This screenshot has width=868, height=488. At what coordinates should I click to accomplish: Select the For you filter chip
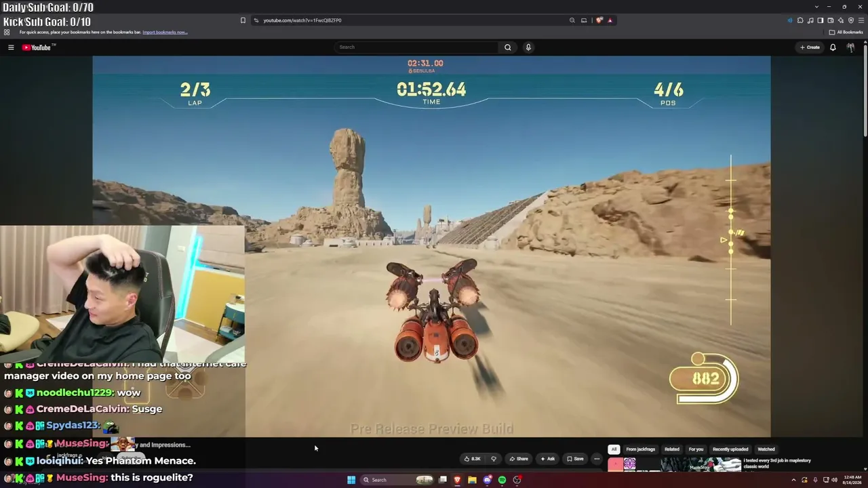[696, 449]
